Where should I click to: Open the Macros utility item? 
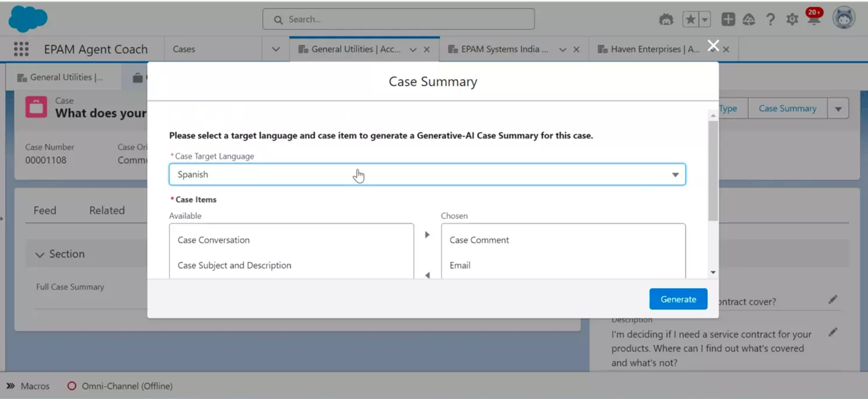[x=28, y=386]
